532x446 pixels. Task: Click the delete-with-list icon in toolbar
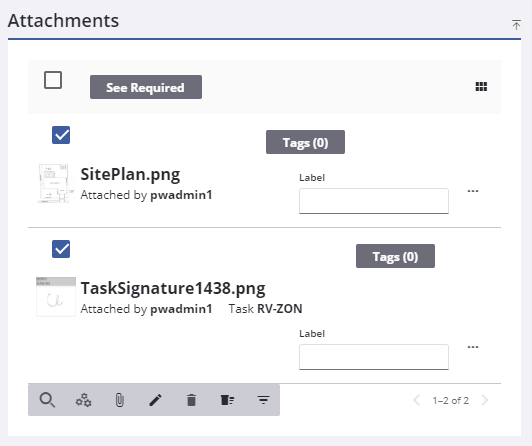point(227,400)
